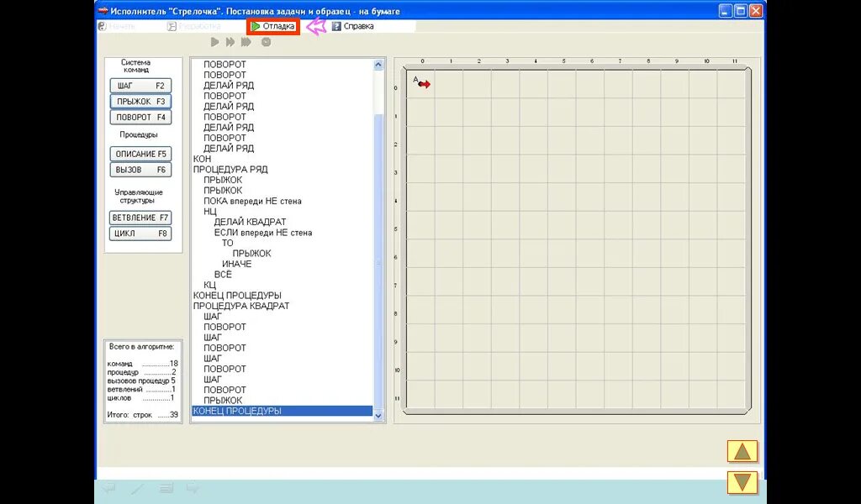Insert a ЦИКЛ F8 loop structure
The width and height of the screenshot is (861, 504).
click(140, 234)
